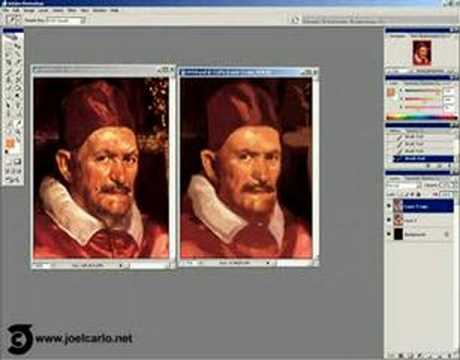460x360 pixels.
Task: Open the File menu
Action: [6, 10]
